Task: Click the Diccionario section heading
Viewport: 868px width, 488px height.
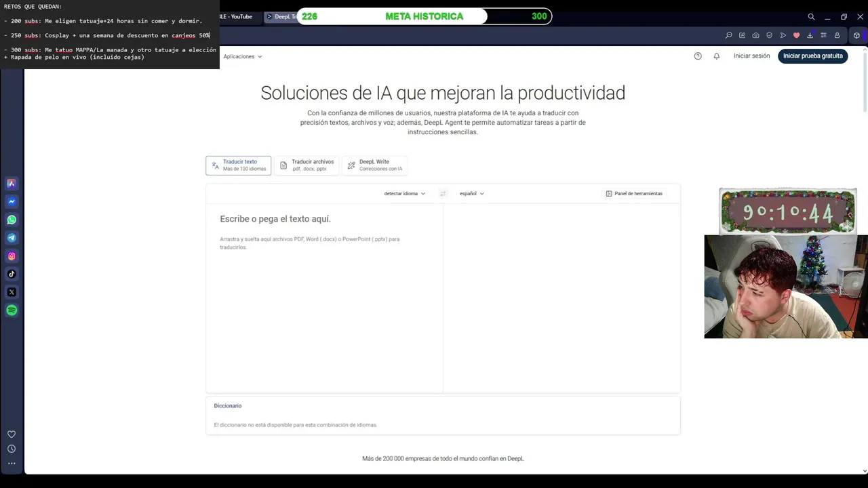Action: click(228, 406)
